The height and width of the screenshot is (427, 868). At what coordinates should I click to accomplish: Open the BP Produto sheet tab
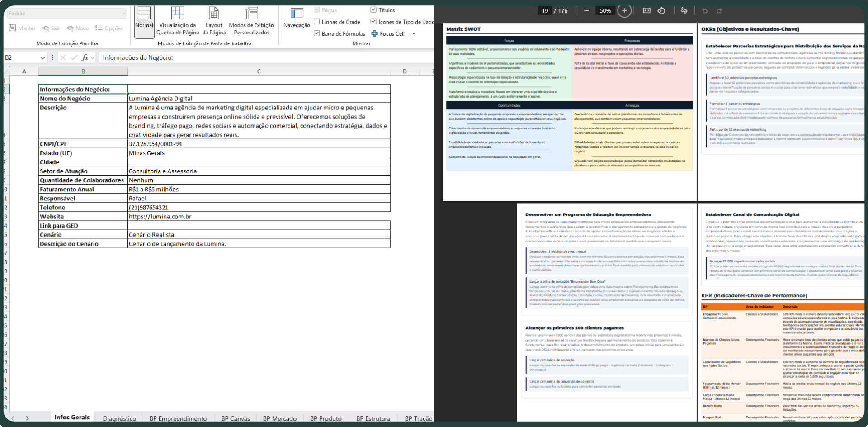point(326,418)
